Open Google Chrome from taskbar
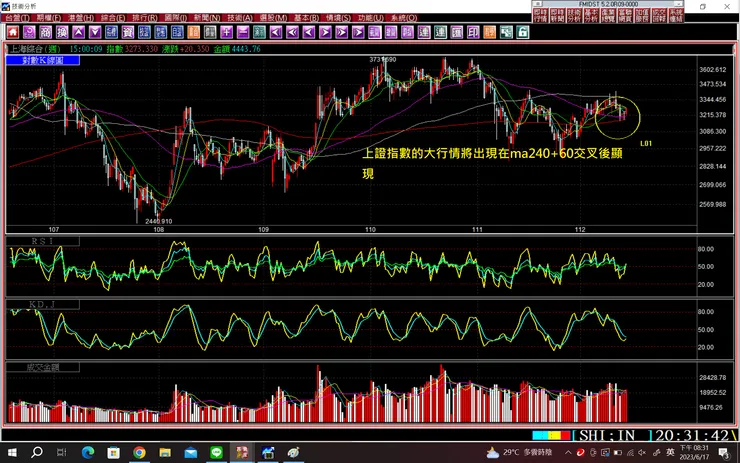The height and width of the screenshot is (463, 740). (139, 453)
